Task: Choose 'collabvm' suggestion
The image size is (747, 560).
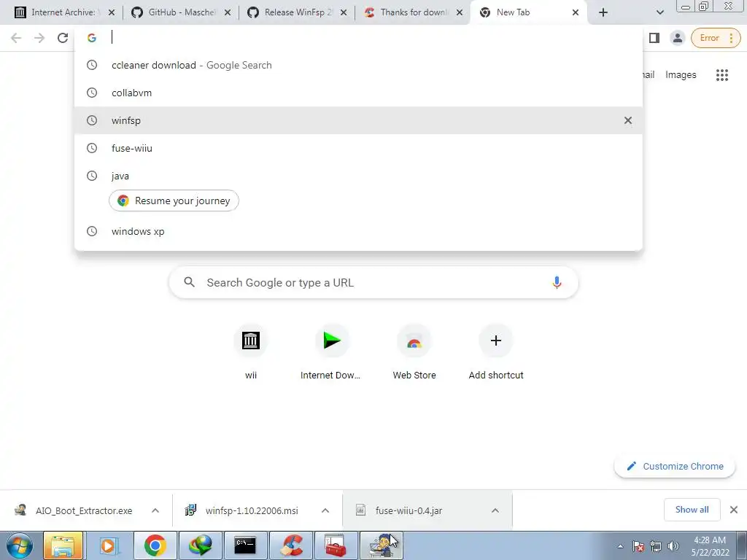Action: [x=358, y=93]
